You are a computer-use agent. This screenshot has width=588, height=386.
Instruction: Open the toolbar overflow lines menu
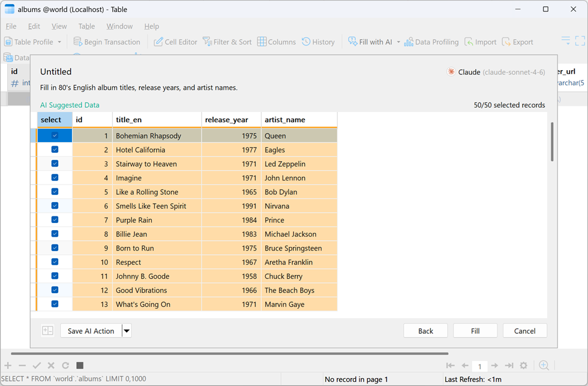click(565, 41)
